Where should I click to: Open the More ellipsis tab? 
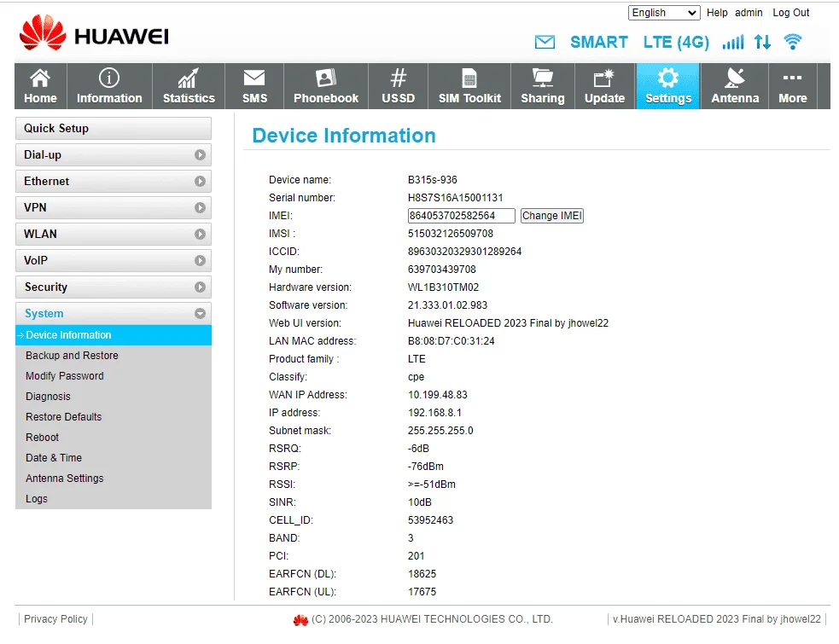792,87
